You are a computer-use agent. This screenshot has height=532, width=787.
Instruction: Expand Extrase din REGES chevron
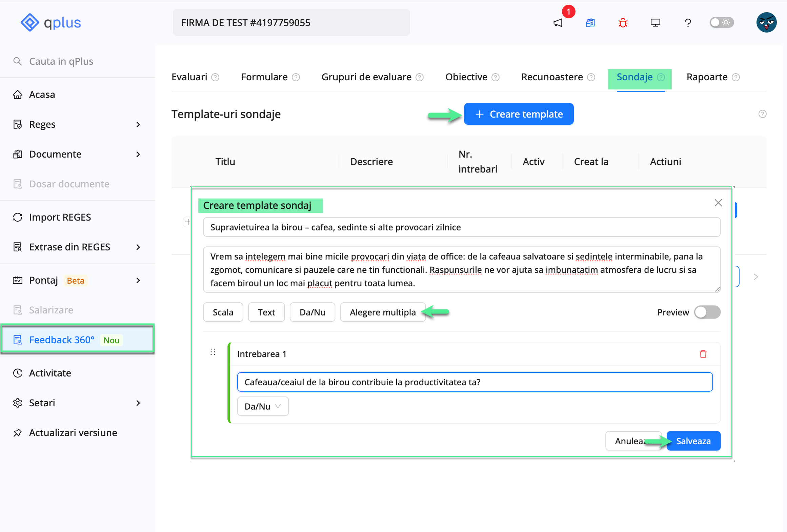(138, 247)
